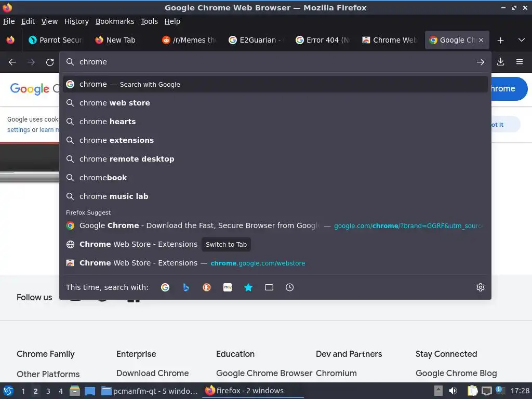
Task: Switch to the Error 404 tab
Action: 322,40
